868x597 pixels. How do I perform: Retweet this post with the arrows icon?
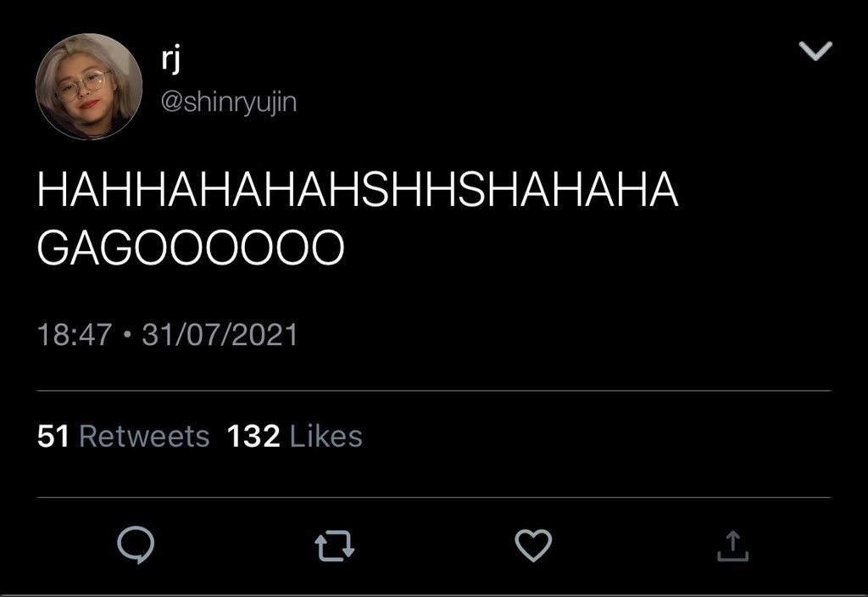[x=334, y=546]
